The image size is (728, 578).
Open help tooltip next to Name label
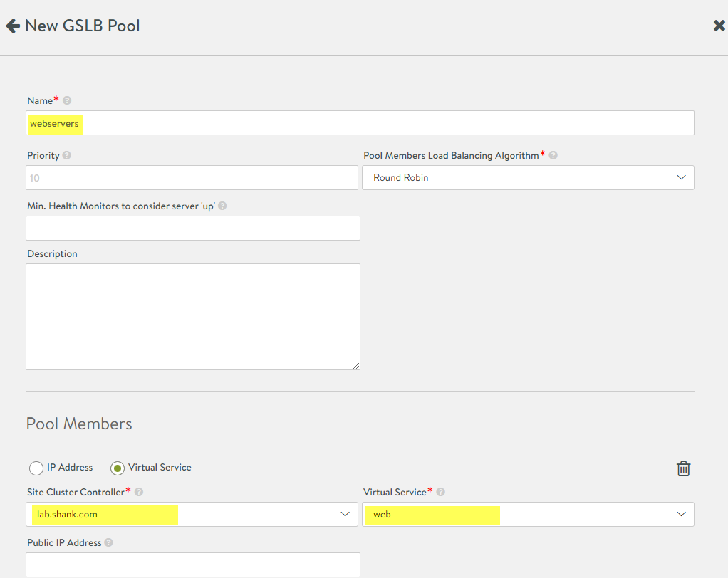67,100
